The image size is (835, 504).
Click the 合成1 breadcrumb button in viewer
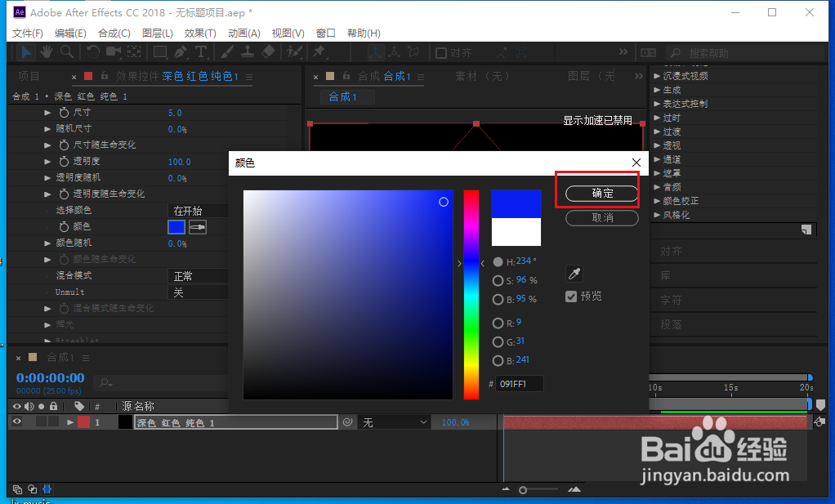[x=346, y=97]
